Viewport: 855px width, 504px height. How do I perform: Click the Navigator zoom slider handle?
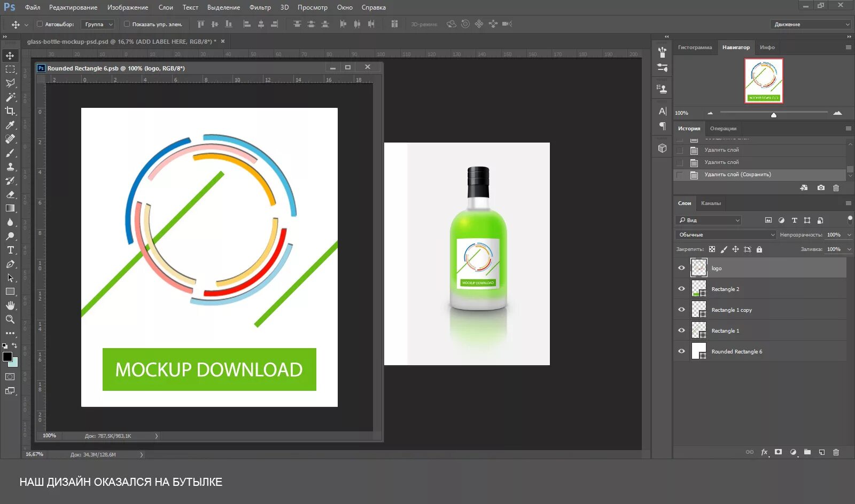click(773, 114)
